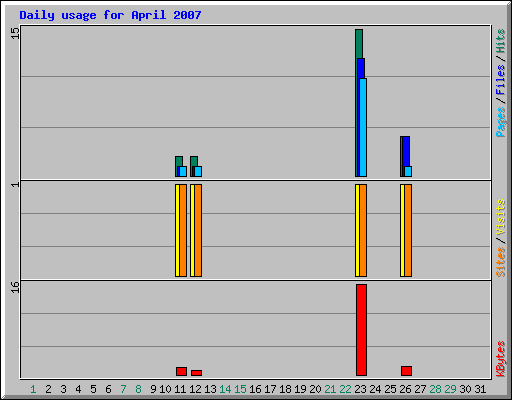Click the green 'Hits' legend label
Screen dimensions: 512x400
tap(500, 41)
